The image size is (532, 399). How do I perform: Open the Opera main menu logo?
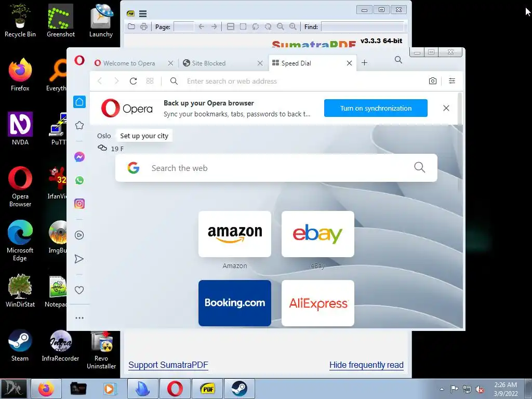[79, 61]
